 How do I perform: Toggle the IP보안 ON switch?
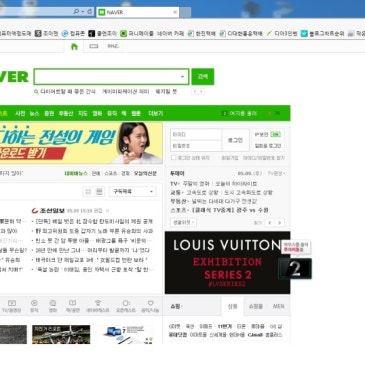click(276, 134)
